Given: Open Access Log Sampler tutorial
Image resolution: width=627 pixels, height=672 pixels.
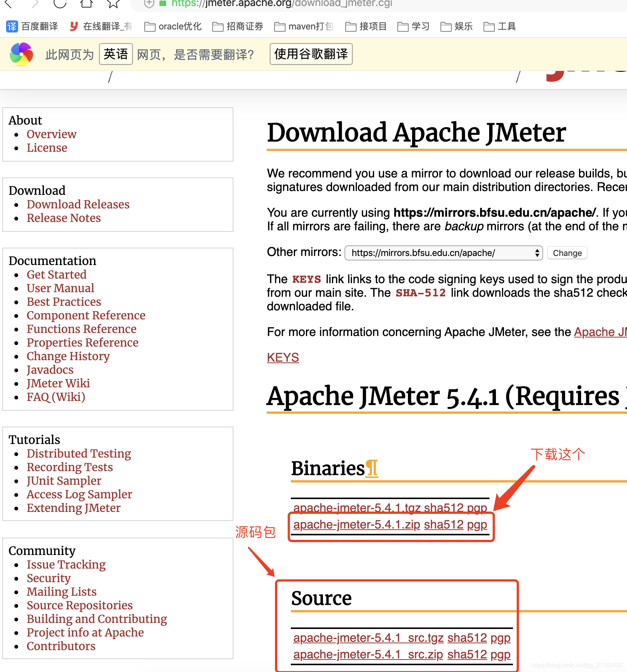Looking at the screenshot, I should (x=80, y=494).
